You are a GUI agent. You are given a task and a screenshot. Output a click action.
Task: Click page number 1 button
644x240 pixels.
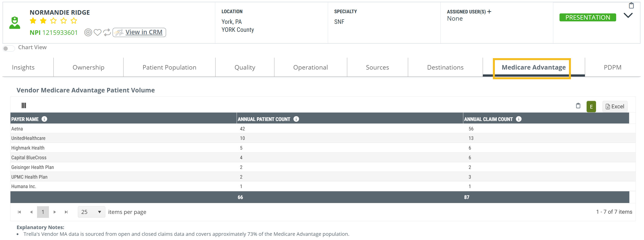[43, 212]
